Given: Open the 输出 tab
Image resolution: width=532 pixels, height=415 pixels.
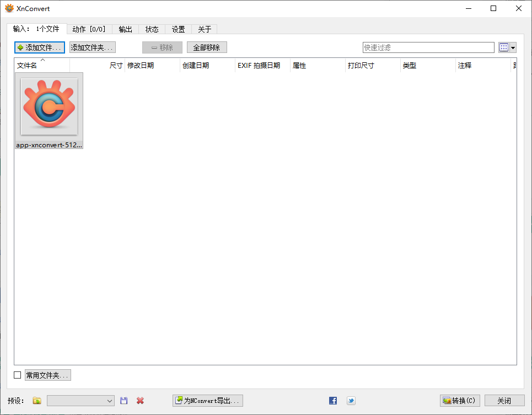Looking at the screenshot, I should click(x=125, y=29).
